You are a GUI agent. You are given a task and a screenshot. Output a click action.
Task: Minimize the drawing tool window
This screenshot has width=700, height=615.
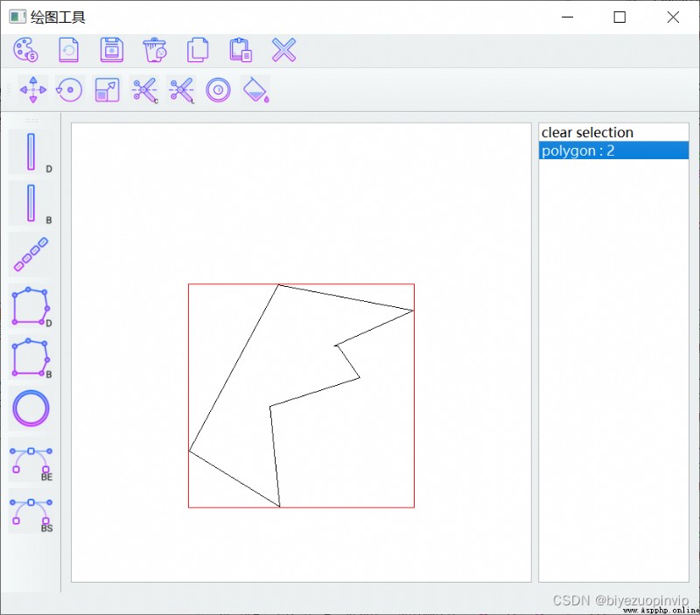pos(567,17)
